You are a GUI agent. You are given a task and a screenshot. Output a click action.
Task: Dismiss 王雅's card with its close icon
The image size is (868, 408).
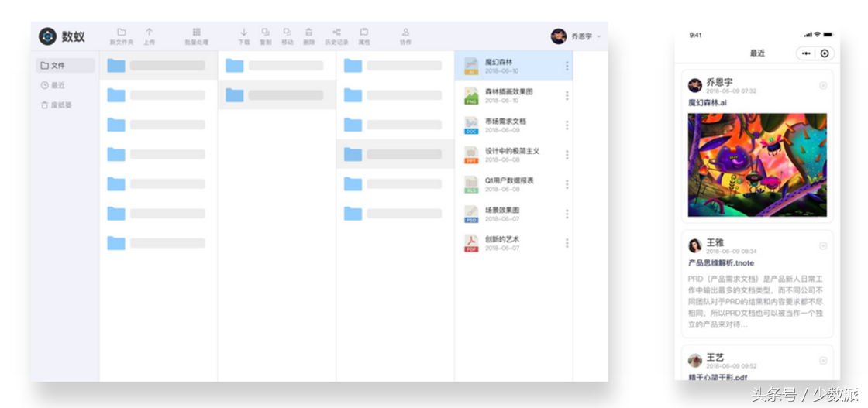823,245
